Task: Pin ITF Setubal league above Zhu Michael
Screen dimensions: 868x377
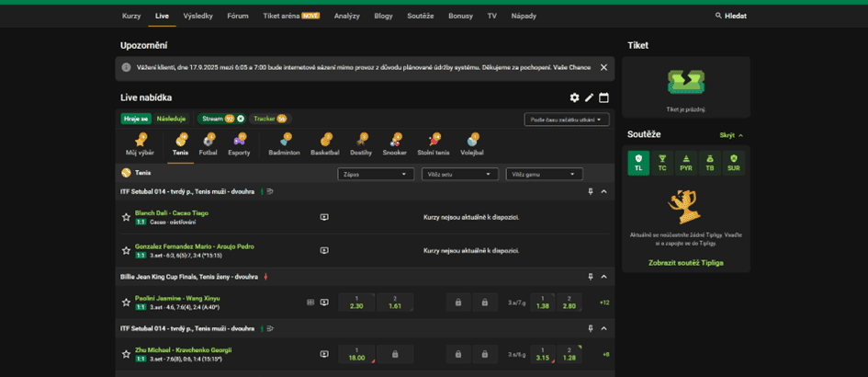Action: point(591,328)
